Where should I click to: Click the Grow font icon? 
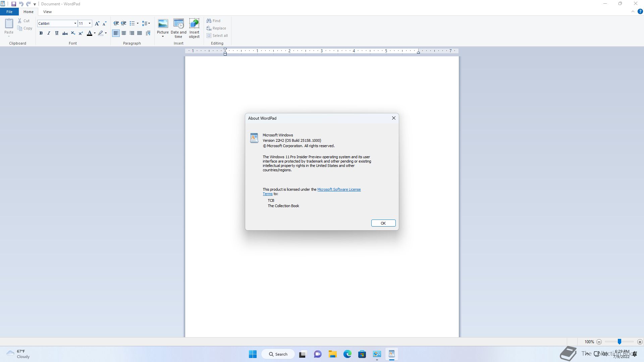(97, 23)
